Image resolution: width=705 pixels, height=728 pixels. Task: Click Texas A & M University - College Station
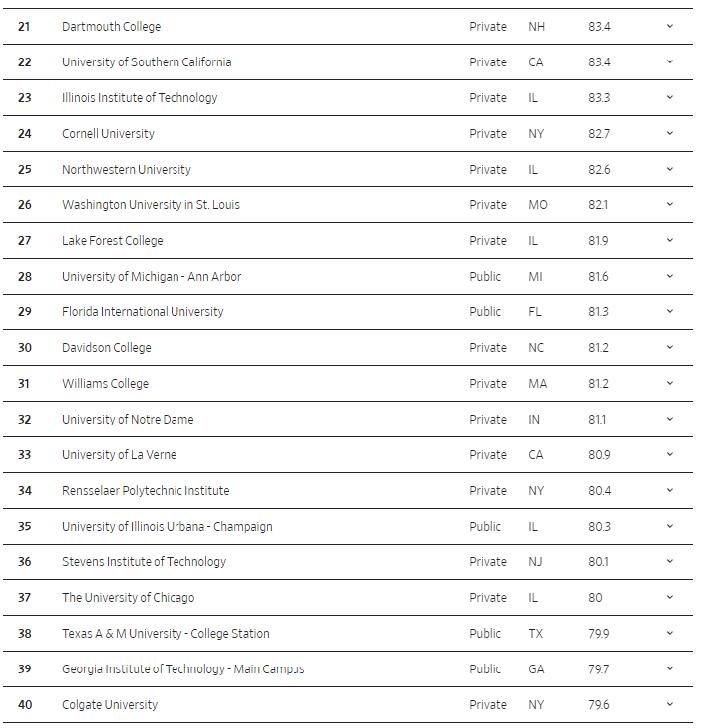(x=166, y=634)
